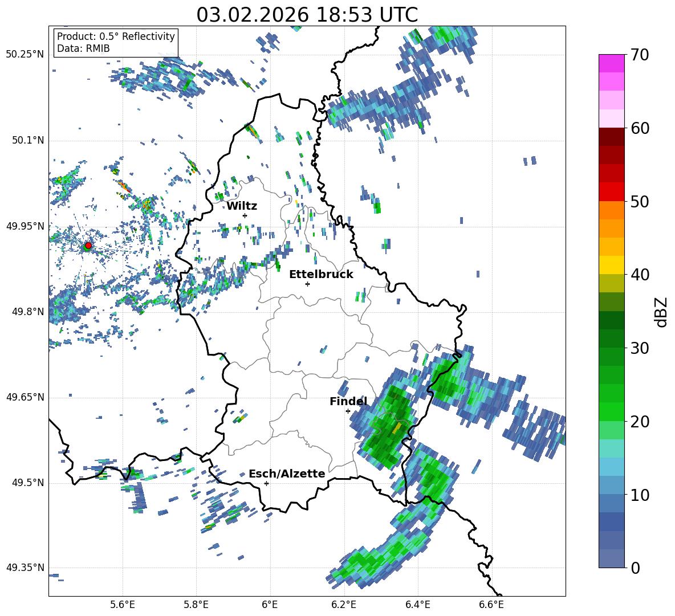Click the 50.1°N latitude label
675x616 pixels.
click(27, 140)
